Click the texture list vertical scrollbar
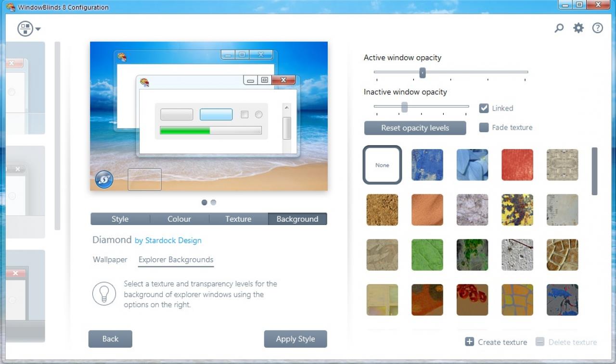The width and height of the screenshot is (616, 364). click(x=594, y=171)
